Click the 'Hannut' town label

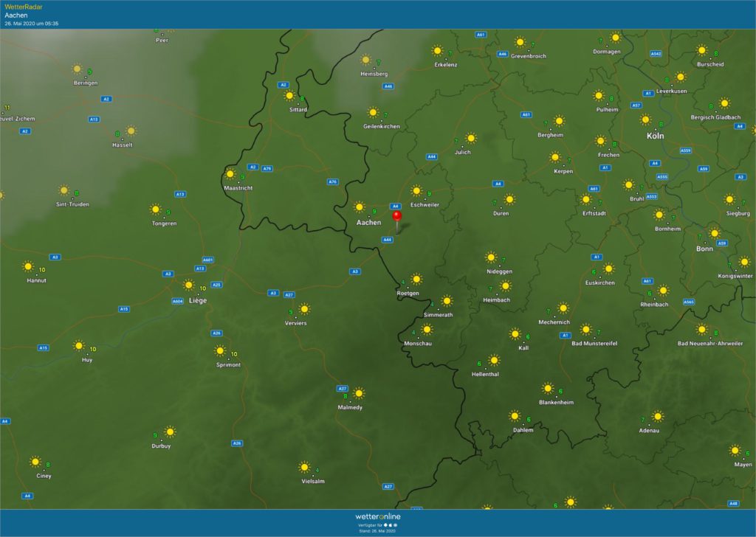[37, 280]
